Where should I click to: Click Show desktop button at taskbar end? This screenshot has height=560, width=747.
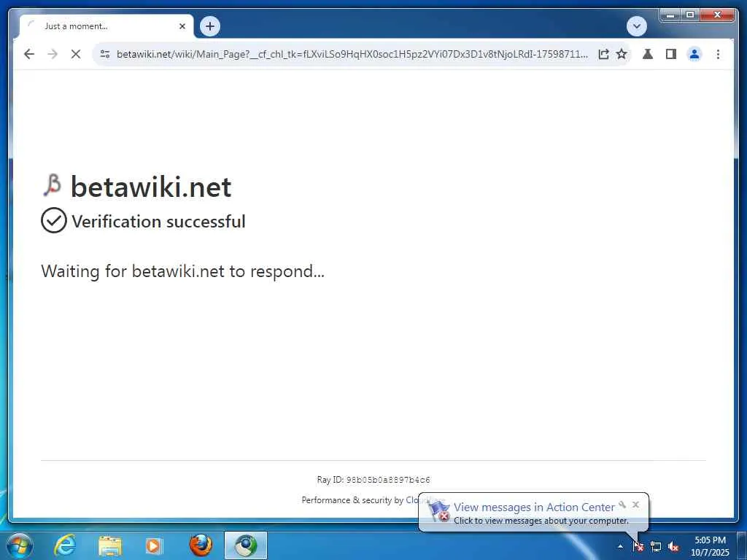(x=742, y=545)
